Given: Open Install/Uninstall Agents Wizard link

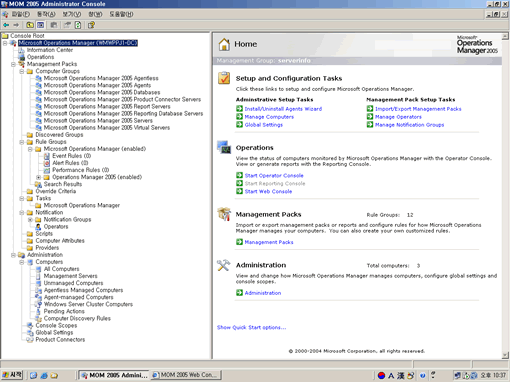Looking at the screenshot, I should click(x=283, y=109).
